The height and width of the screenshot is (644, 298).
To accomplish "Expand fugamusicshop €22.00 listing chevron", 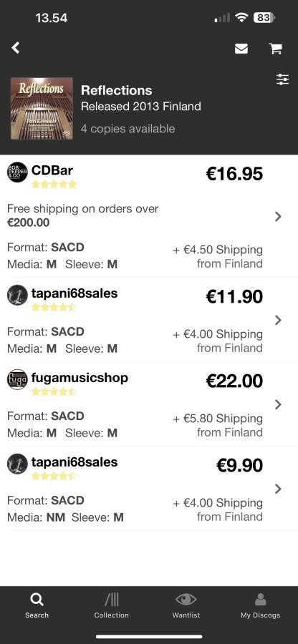I will [x=278, y=404].
